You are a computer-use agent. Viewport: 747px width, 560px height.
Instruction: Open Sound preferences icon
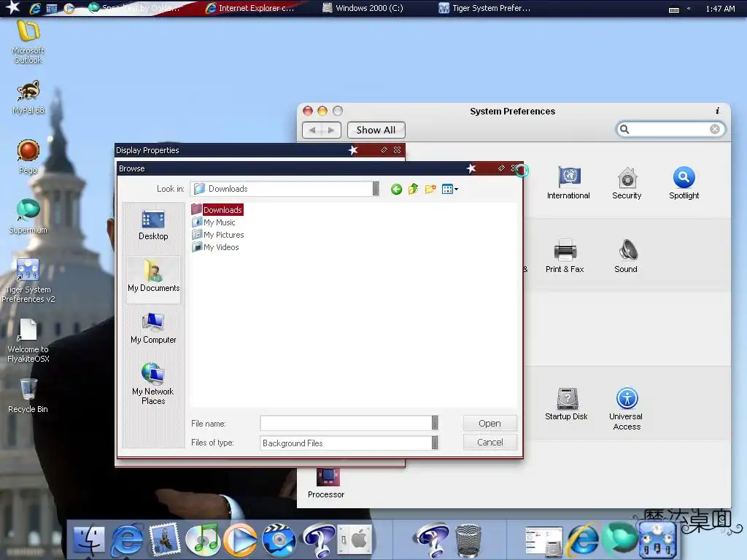point(625,256)
